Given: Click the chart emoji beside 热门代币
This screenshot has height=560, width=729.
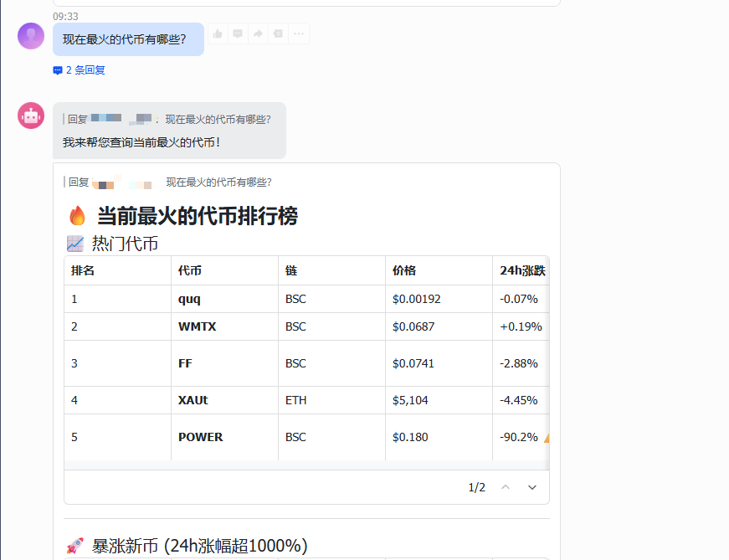Looking at the screenshot, I should click(74, 244).
